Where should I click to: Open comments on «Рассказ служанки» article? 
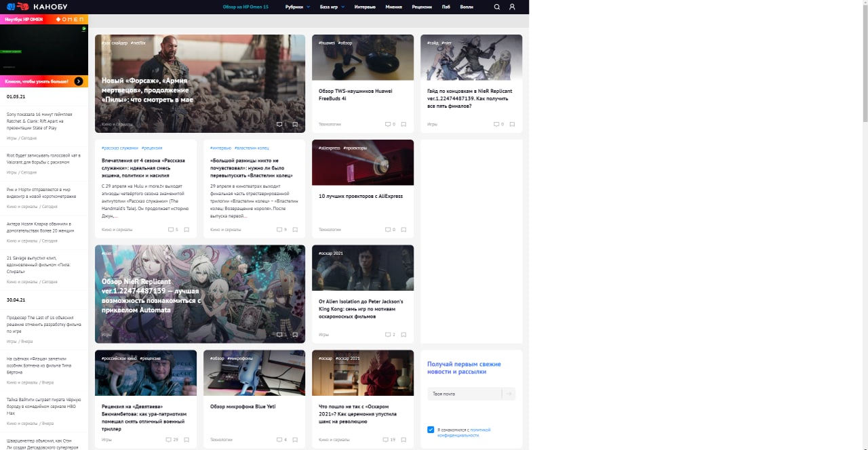(173, 229)
